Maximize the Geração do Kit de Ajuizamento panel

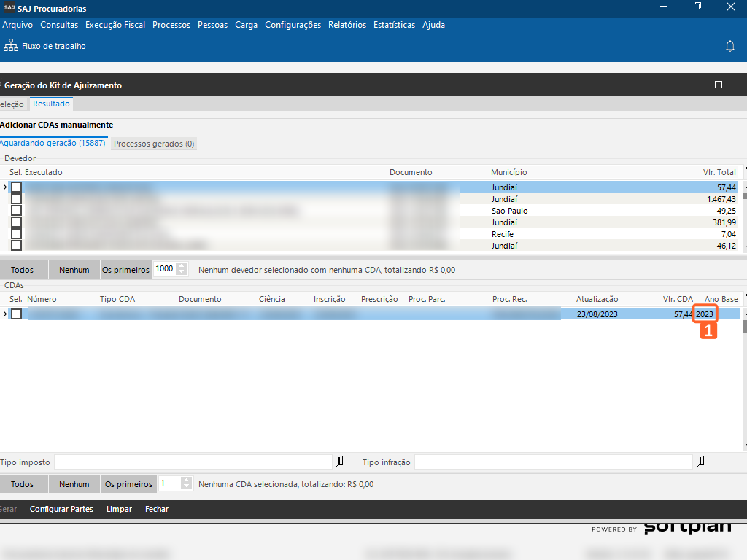[x=718, y=85]
